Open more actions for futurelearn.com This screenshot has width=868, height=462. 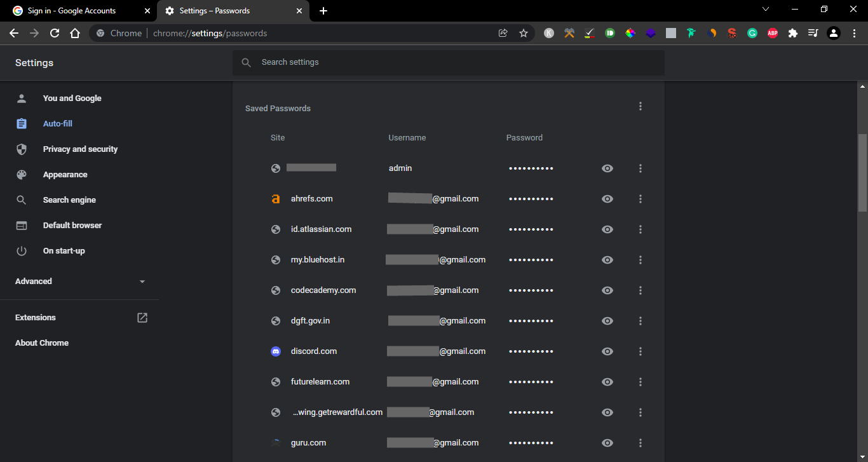click(641, 382)
